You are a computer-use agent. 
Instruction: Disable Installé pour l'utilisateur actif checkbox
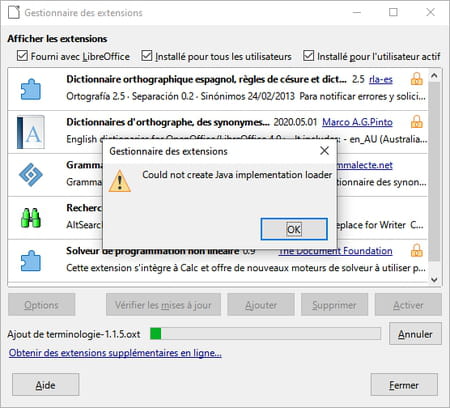tap(309, 56)
